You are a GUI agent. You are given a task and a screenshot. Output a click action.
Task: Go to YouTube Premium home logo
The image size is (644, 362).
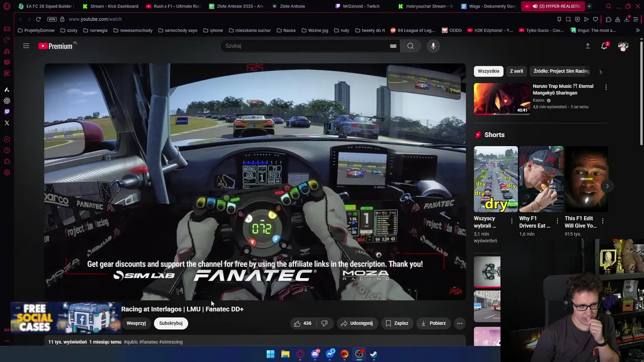pos(56,46)
